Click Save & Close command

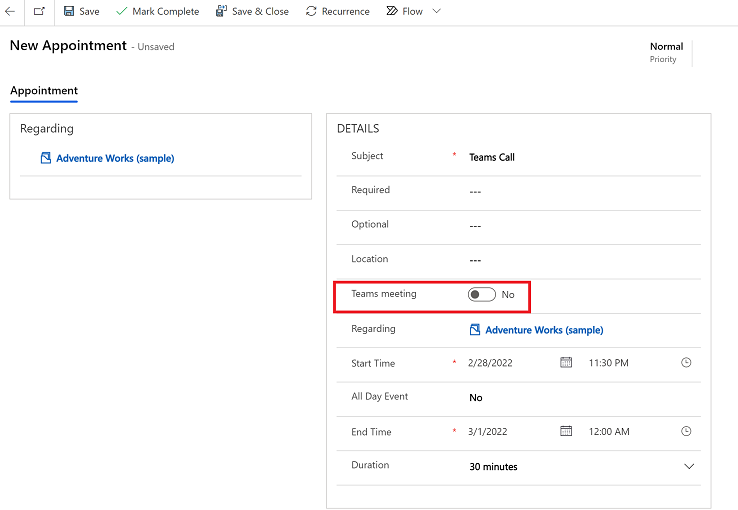pyautogui.click(x=252, y=11)
